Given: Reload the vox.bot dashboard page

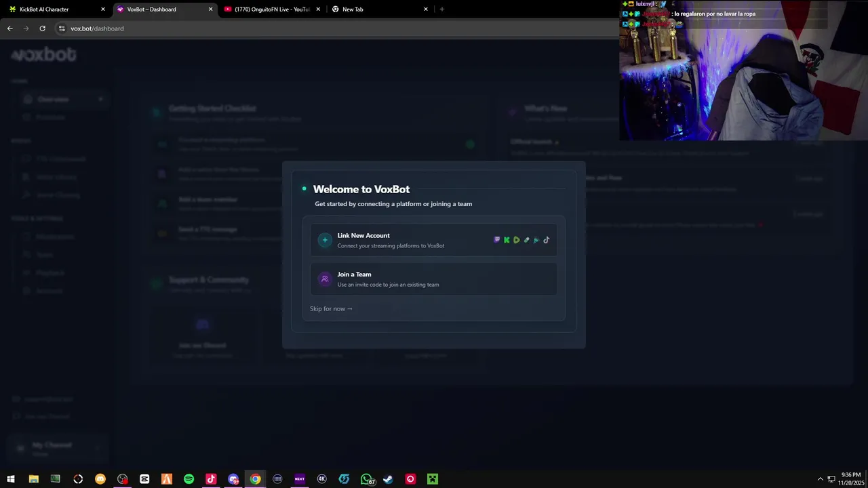Looking at the screenshot, I should tap(42, 28).
